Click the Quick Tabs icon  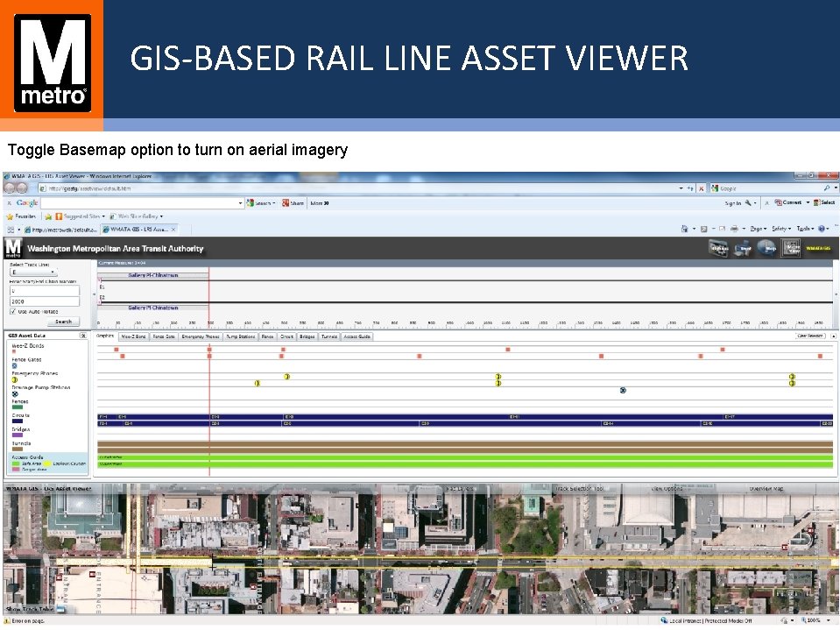tap(11, 230)
